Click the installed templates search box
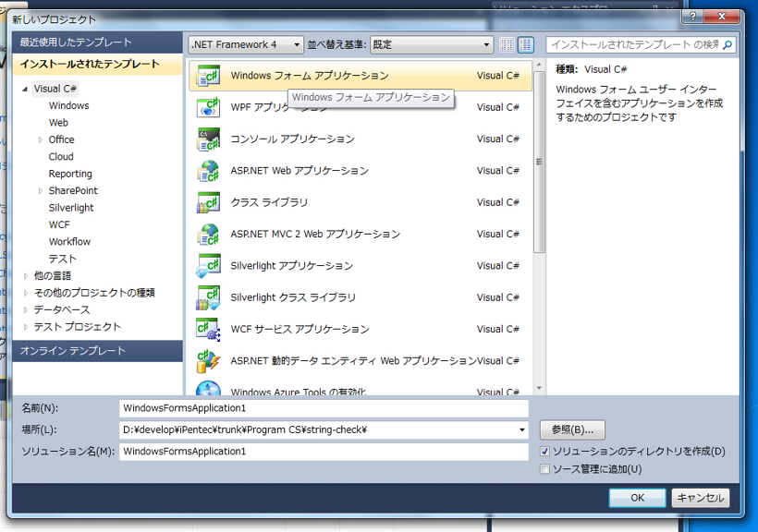 tap(638, 43)
